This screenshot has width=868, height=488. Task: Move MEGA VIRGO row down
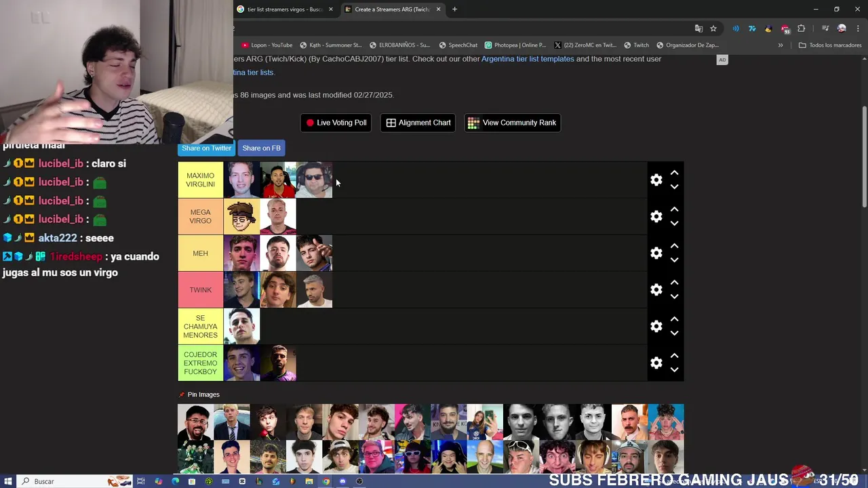tap(674, 224)
